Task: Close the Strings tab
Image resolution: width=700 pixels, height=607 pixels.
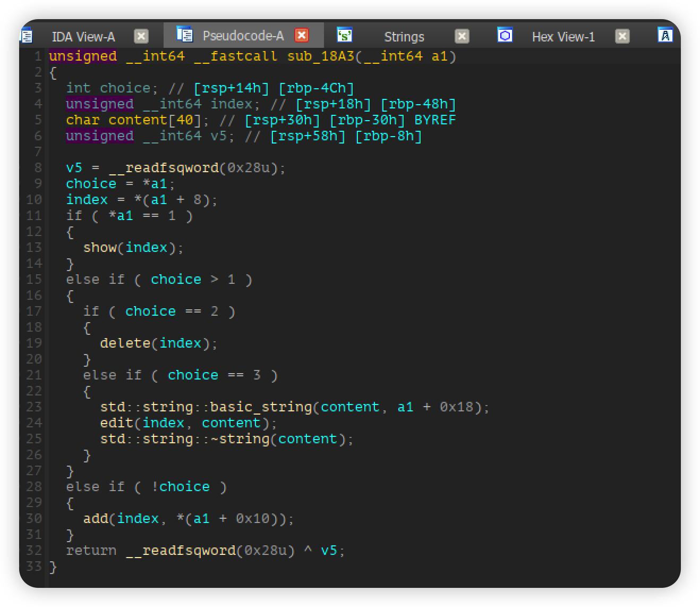Action: tap(462, 36)
